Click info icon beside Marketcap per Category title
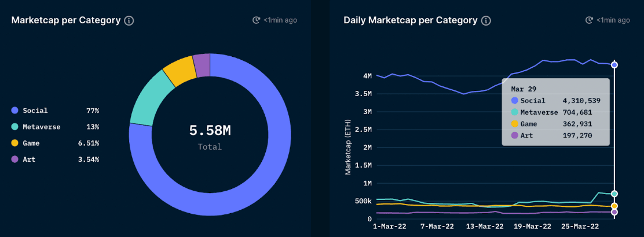 click(129, 20)
